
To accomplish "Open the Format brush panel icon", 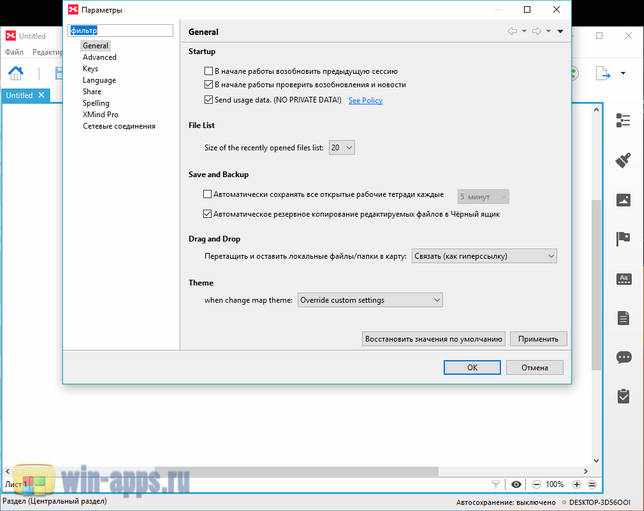I will coord(623,160).
